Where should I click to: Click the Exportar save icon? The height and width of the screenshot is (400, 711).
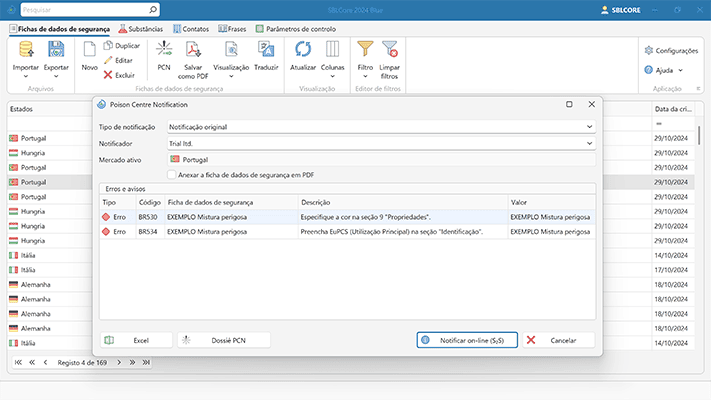pos(56,49)
